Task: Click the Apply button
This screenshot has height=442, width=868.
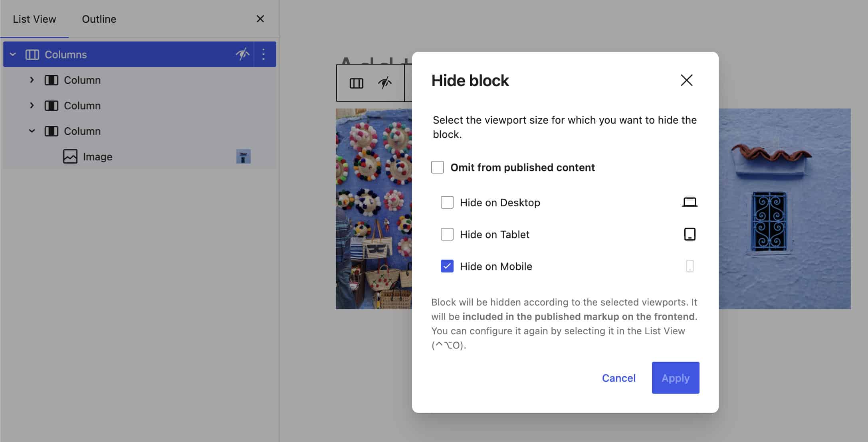Action: tap(675, 378)
